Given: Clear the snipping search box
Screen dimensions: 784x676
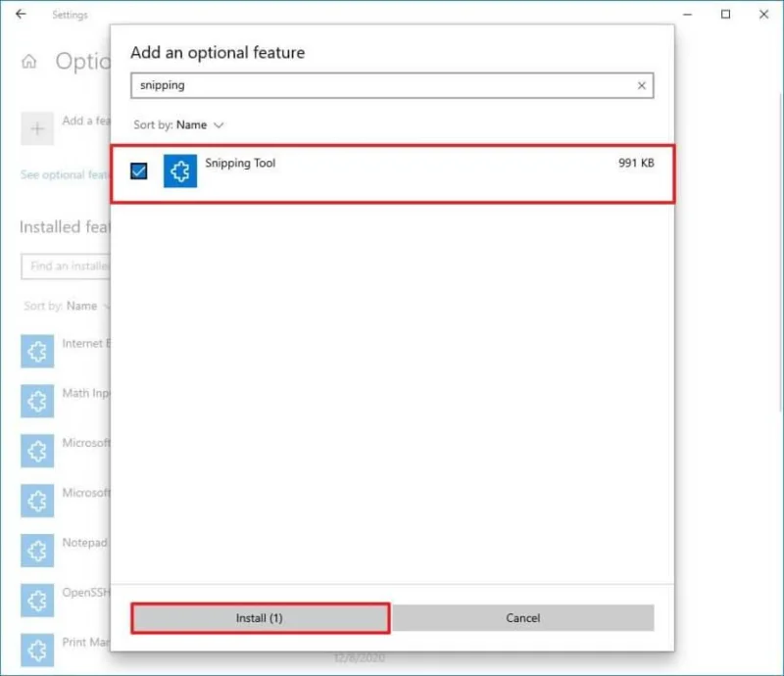Looking at the screenshot, I should click(642, 85).
